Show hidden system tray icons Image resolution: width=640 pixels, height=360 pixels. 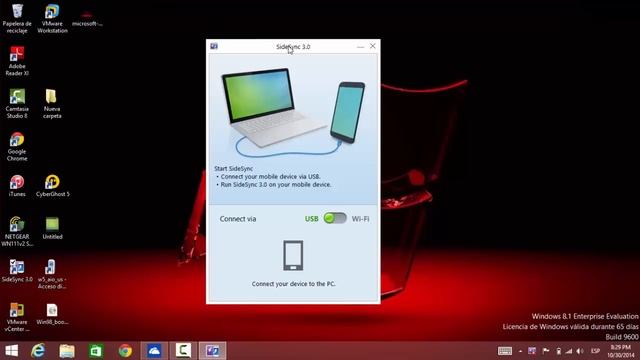coord(520,351)
